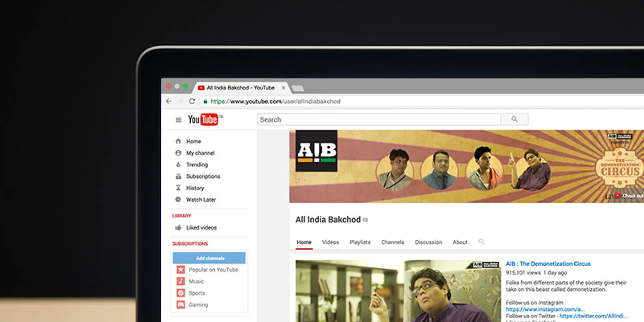Select the Gaming subscription entry

coord(198,305)
